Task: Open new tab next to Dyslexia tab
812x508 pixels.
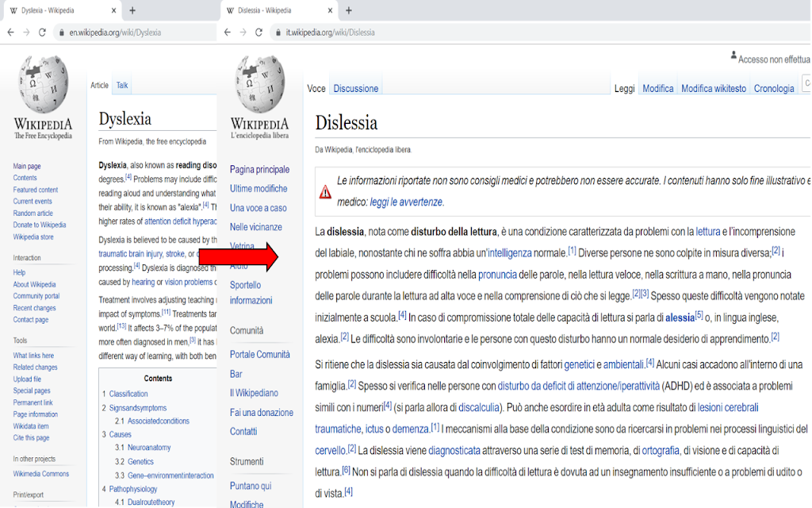Action: tap(132, 10)
